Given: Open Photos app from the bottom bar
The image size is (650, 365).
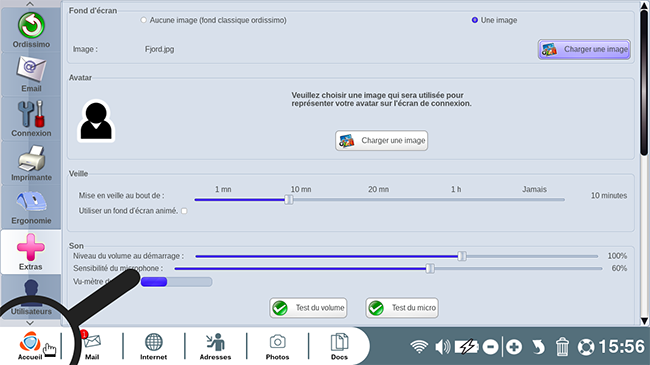Looking at the screenshot, I should [277, 346].
